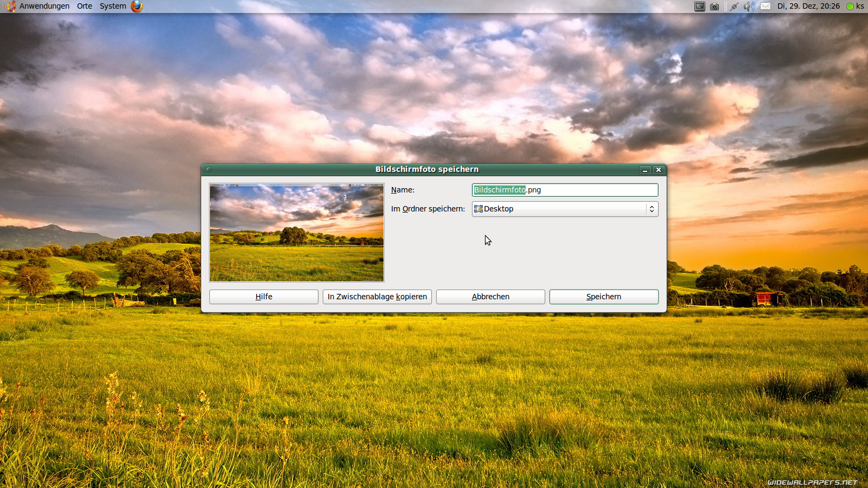868x488 pixels.
Task: Click the screenshot preview thumbnail
Action: [x=297, y=233]
